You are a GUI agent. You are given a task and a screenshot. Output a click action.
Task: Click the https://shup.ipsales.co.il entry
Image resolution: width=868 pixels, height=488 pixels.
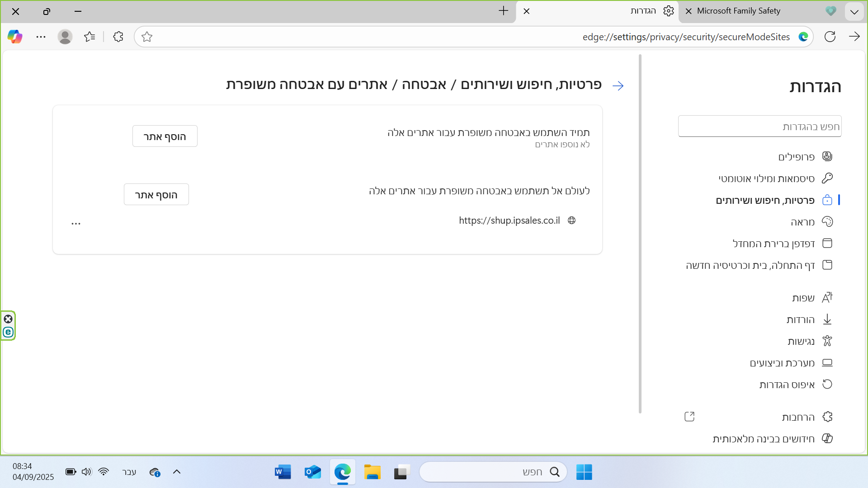[509, 221]
